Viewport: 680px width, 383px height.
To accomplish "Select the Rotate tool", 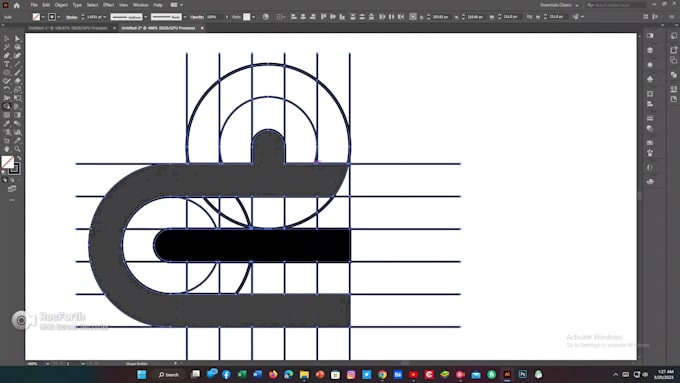I will [x=7, y=89].
